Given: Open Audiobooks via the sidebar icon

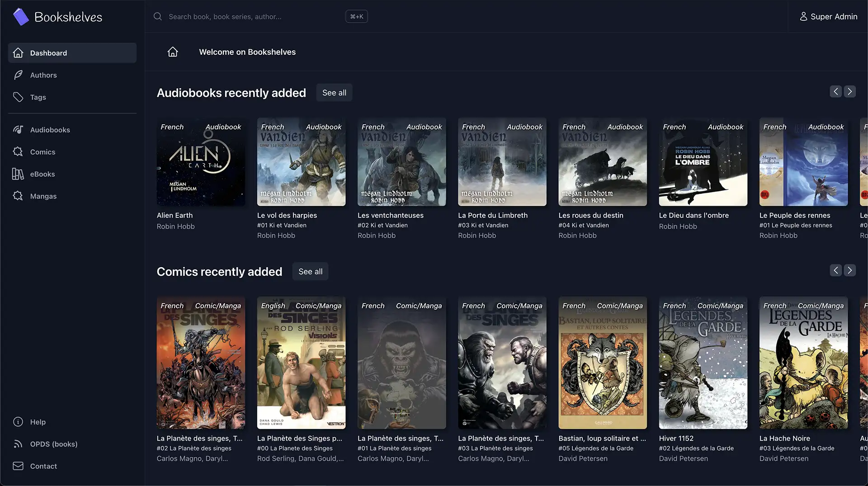Looking at the screenshot, I should [x=18, y=130].
